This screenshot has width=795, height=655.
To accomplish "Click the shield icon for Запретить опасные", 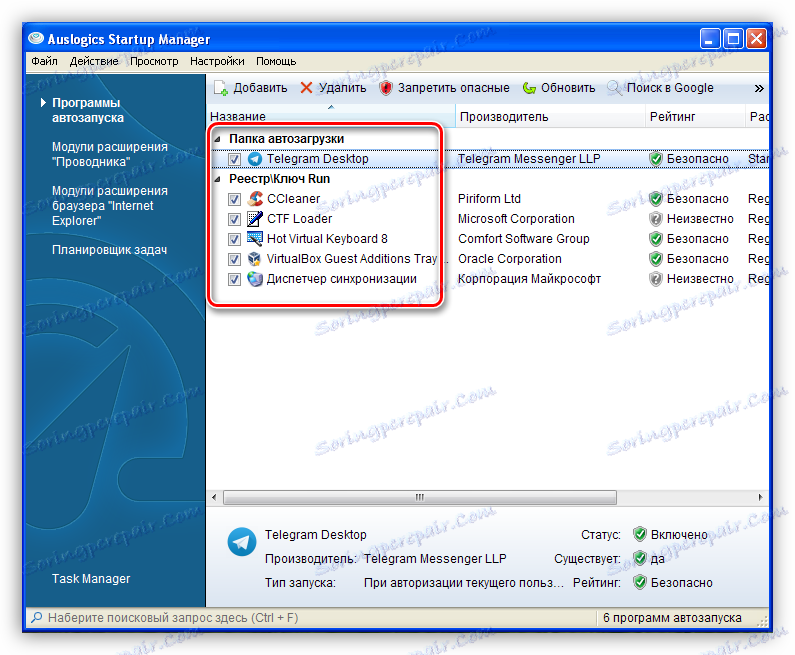I will [x=386, y=88].
